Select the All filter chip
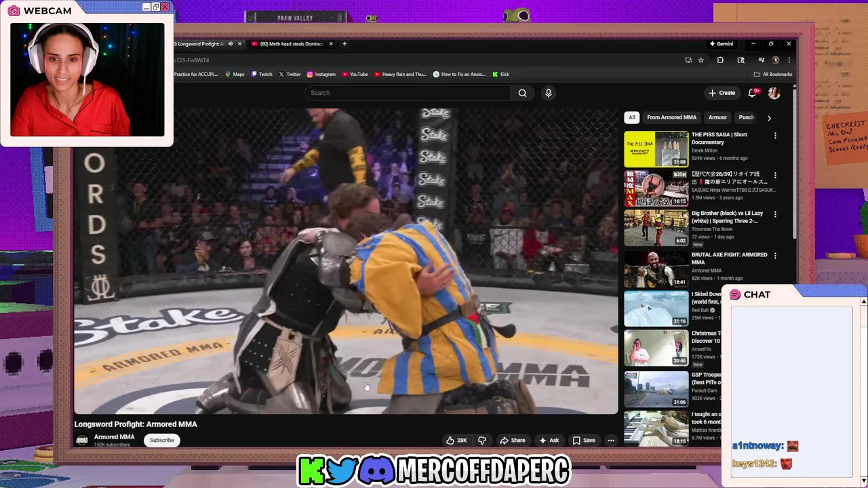The height and width of the screenshot is (488, 868). 631,117
